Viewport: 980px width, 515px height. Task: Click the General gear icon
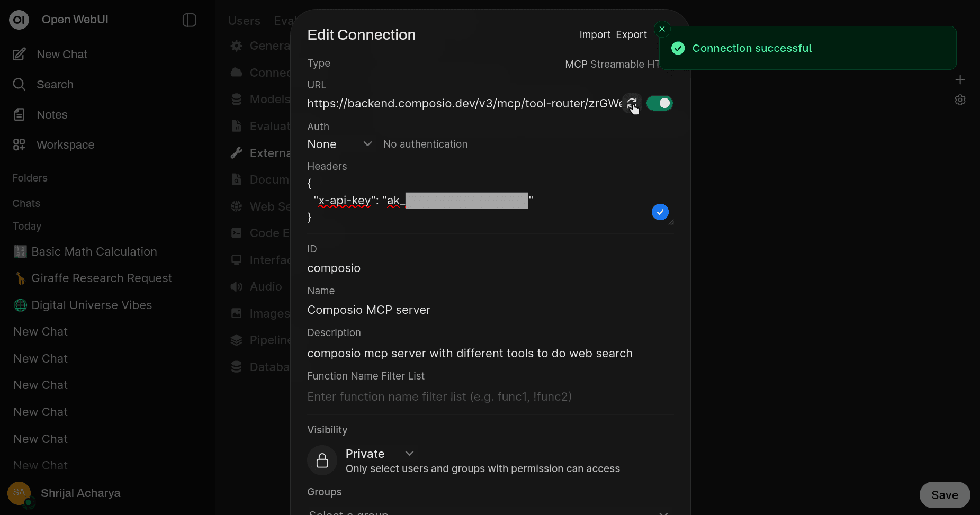[x=237, y=46]
